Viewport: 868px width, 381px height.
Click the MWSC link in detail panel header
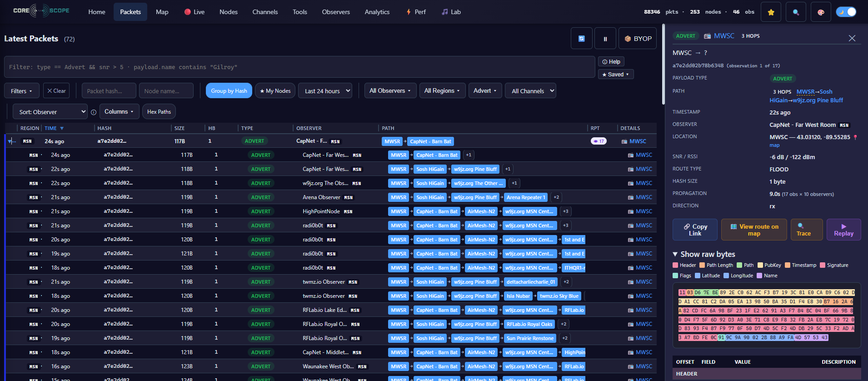coord(724,36)
